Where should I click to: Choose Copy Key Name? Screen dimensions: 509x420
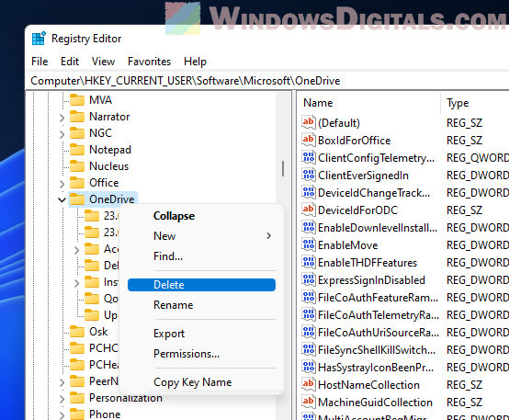coord(201,382)
